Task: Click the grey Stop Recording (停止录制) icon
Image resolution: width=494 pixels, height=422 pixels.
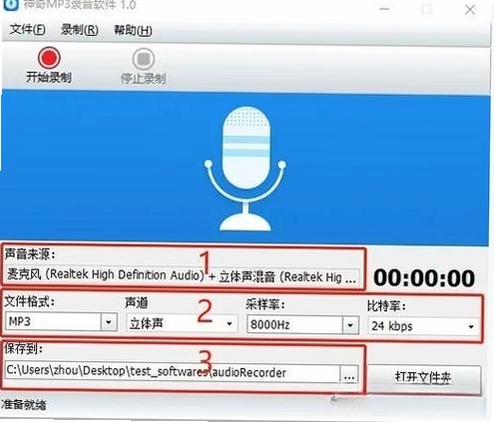Action: [143, 59]
